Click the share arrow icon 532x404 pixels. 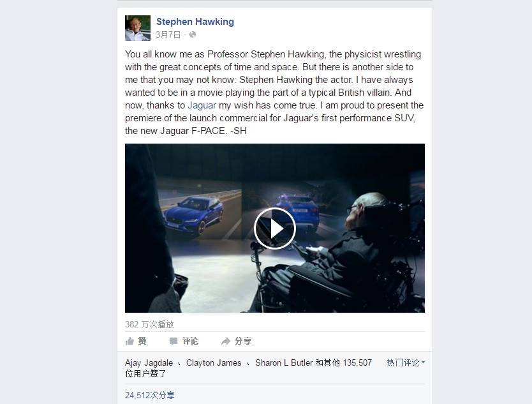point(226,341)
